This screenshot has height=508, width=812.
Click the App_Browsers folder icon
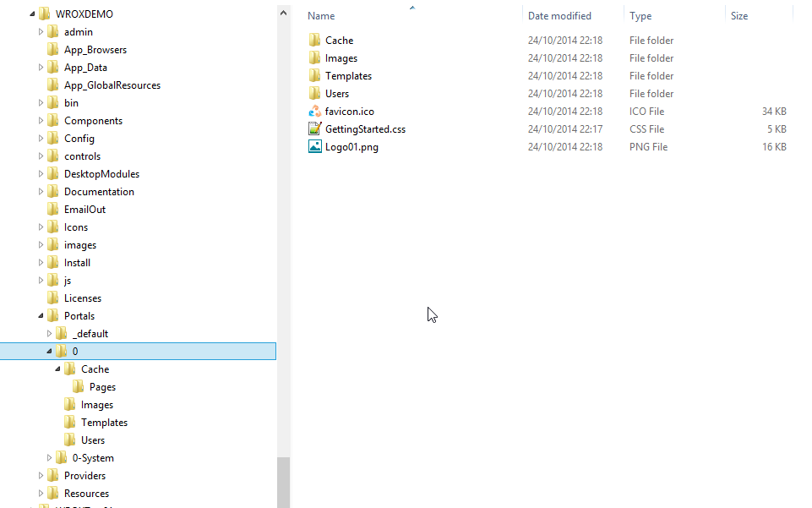click(53, 49)
